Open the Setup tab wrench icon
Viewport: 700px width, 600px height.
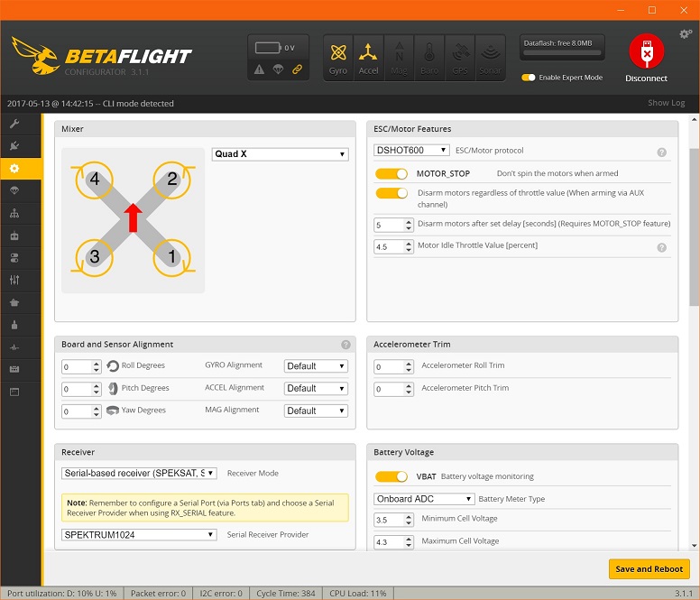(x=14, y=124)
